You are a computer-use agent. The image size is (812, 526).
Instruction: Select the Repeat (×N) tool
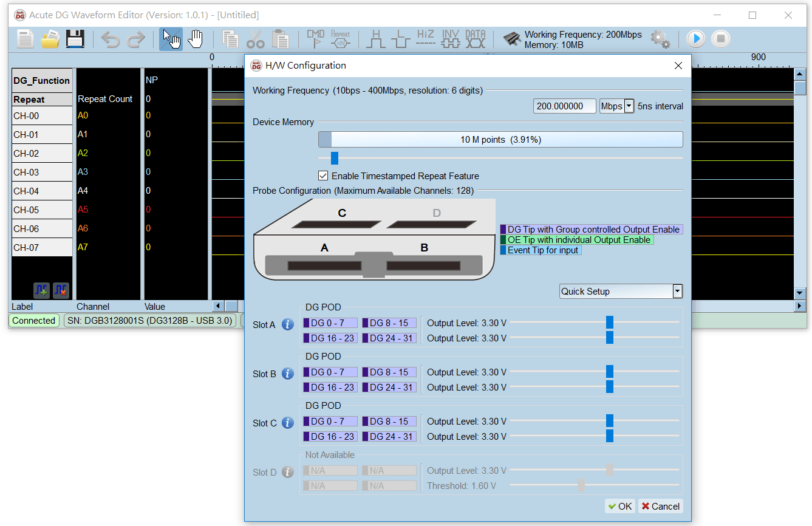tap(341, 38)
